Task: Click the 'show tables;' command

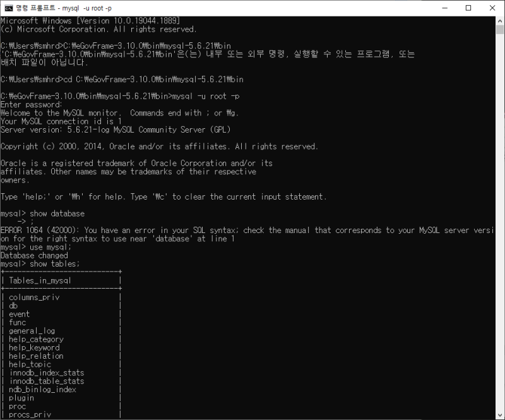Action: (54, 264)
